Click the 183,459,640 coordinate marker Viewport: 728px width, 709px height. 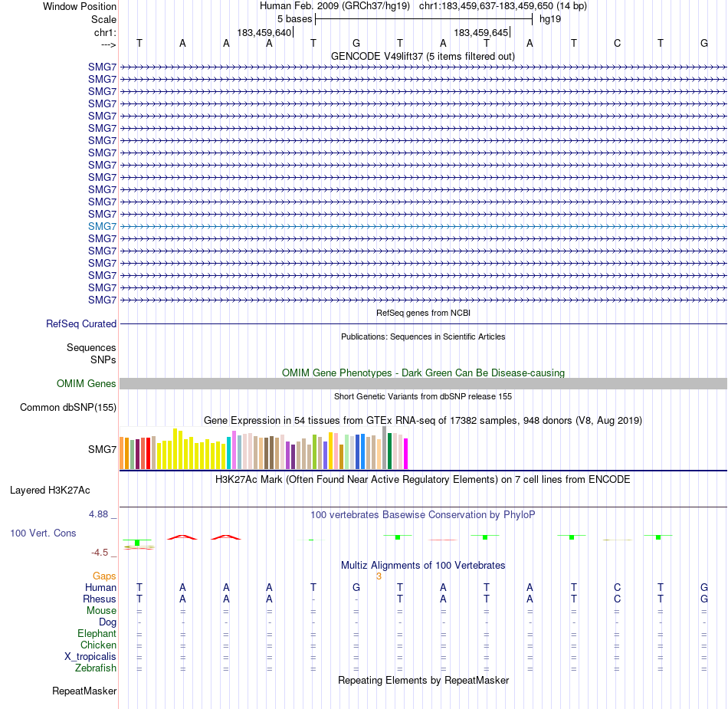click(264, 32)
